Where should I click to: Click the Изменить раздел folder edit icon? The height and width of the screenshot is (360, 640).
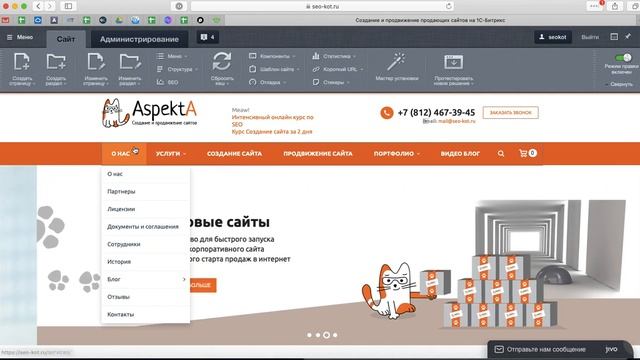(130, 62)
